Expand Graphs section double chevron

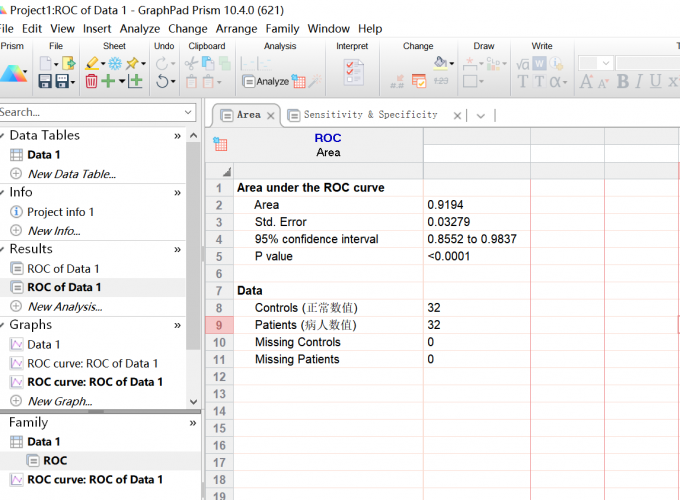[177, 325]
